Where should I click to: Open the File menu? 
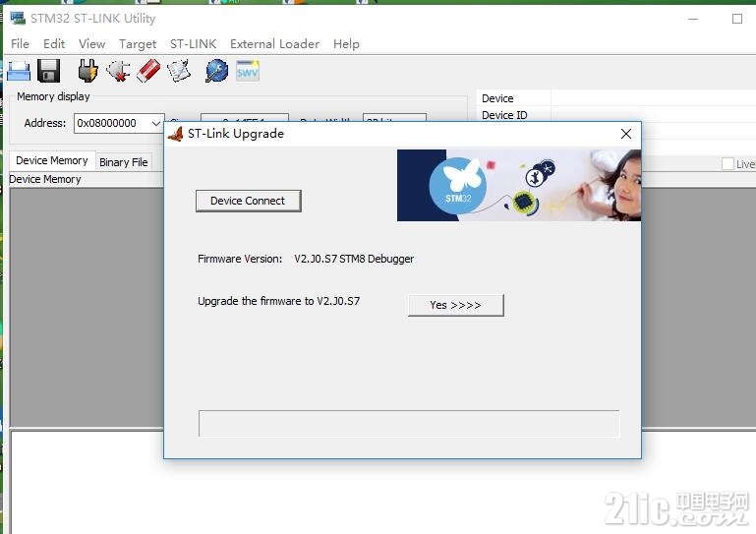pyautogui.click(x=20, y=44)
